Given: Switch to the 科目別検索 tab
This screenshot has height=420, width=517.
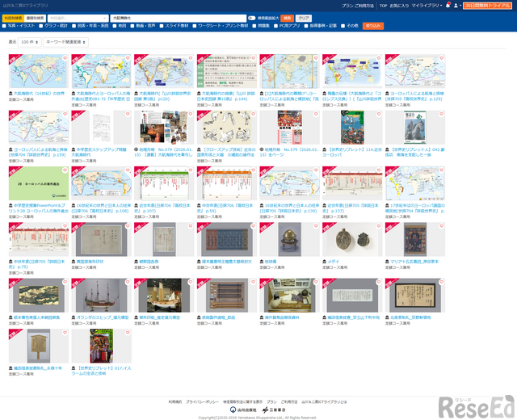Looking at the screenshot, I should (x=13, y=17).
